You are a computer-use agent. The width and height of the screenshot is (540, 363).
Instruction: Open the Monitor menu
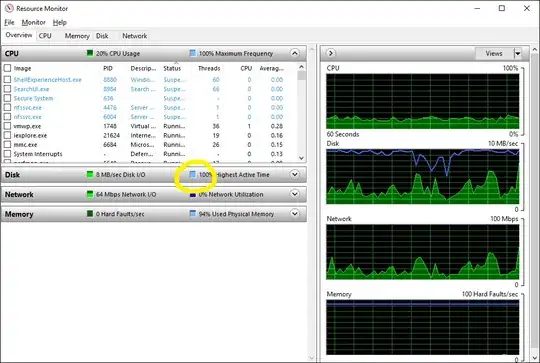click(33, 22)
